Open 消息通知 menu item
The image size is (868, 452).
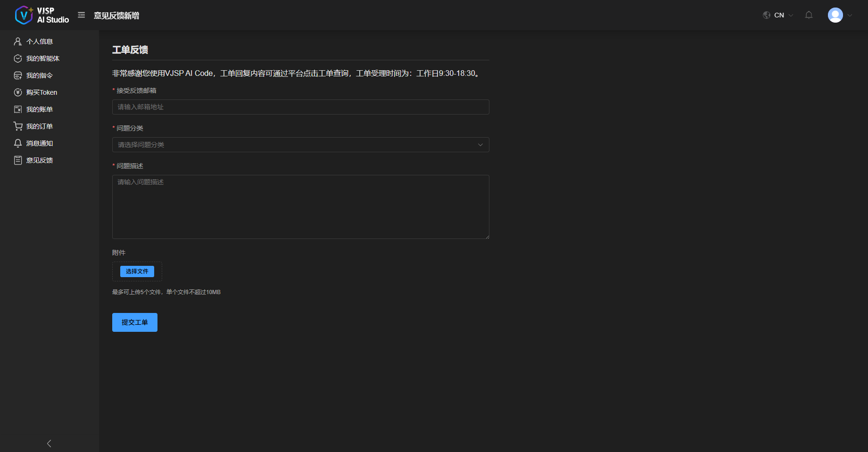39,143
